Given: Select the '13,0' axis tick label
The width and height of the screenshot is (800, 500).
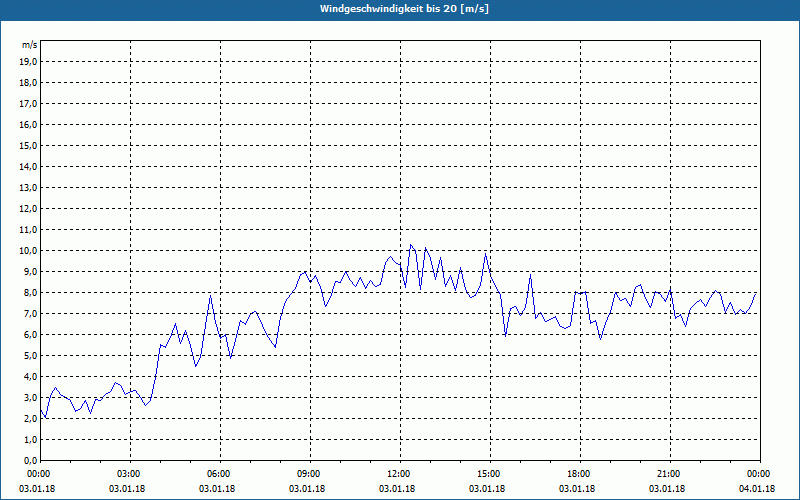Looking at the screenshot, I should coord(28,187).
